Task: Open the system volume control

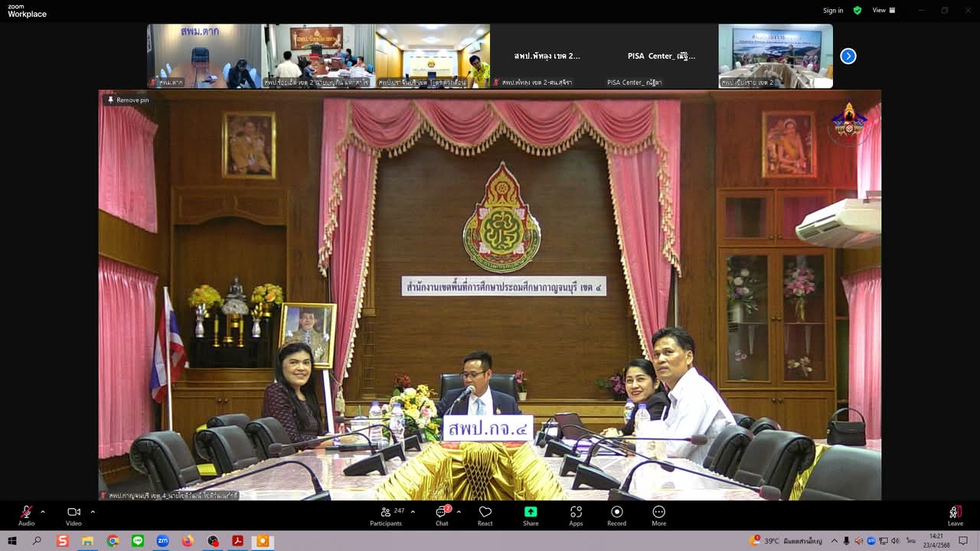Action: click(894, 541)
